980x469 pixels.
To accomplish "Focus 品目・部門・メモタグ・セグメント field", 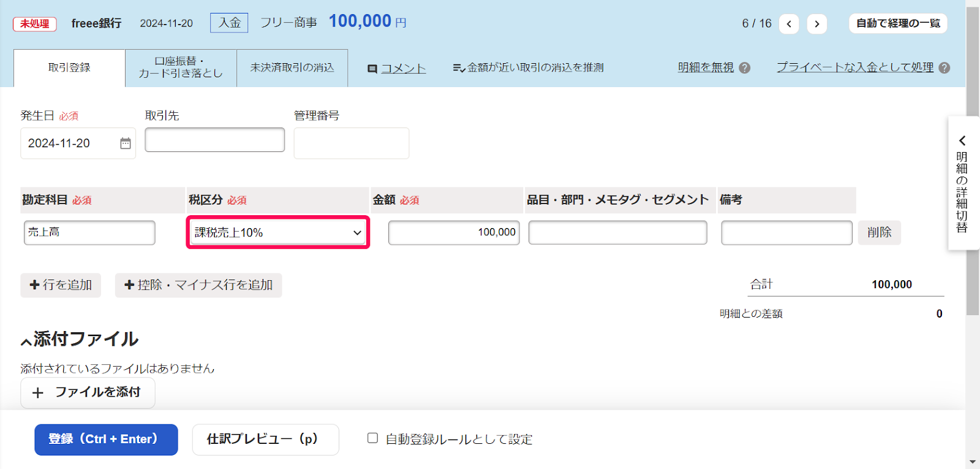I will (618, 232).
